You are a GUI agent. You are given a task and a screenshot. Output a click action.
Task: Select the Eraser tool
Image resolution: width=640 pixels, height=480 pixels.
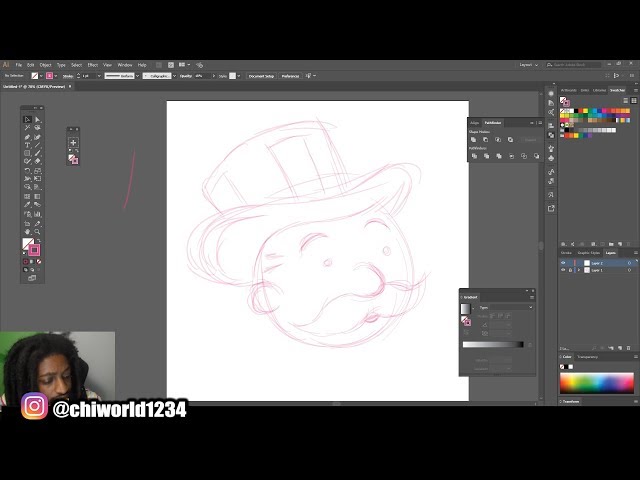pyautogui.click(x=38, y=162)
